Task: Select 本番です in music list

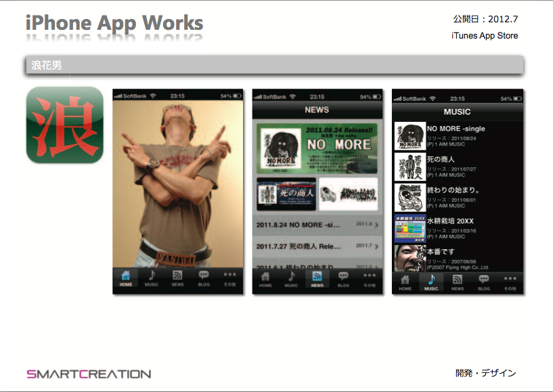Action: pos(458,258)
